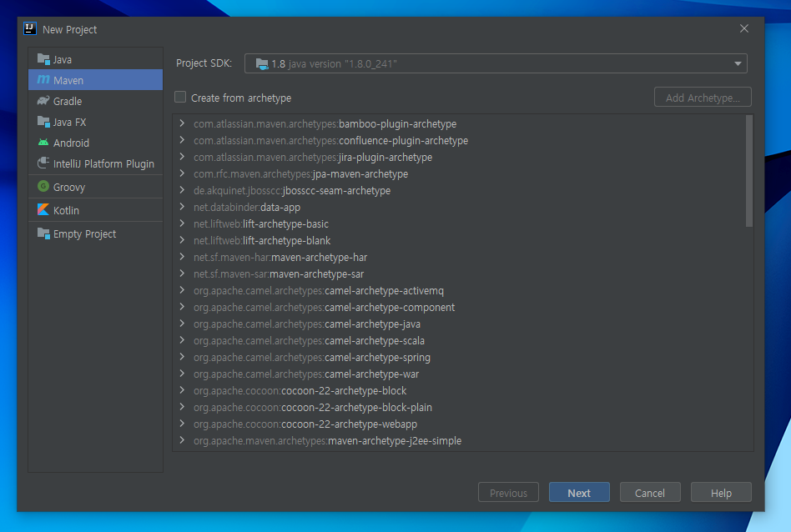This screenshot has width=791, height=532.
Task: Click the SDK folder icon in dropdown
Action: click(x=262, y=64)
